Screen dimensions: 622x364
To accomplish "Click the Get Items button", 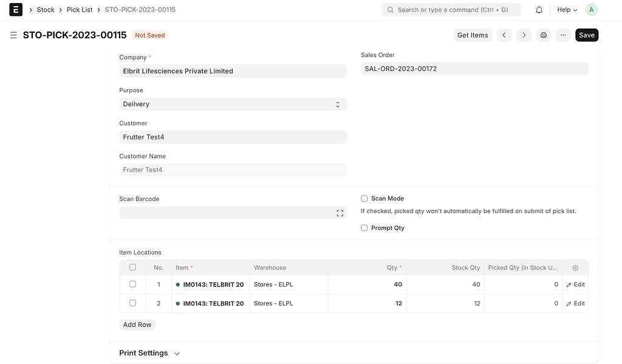I will [x=473, y=35].
